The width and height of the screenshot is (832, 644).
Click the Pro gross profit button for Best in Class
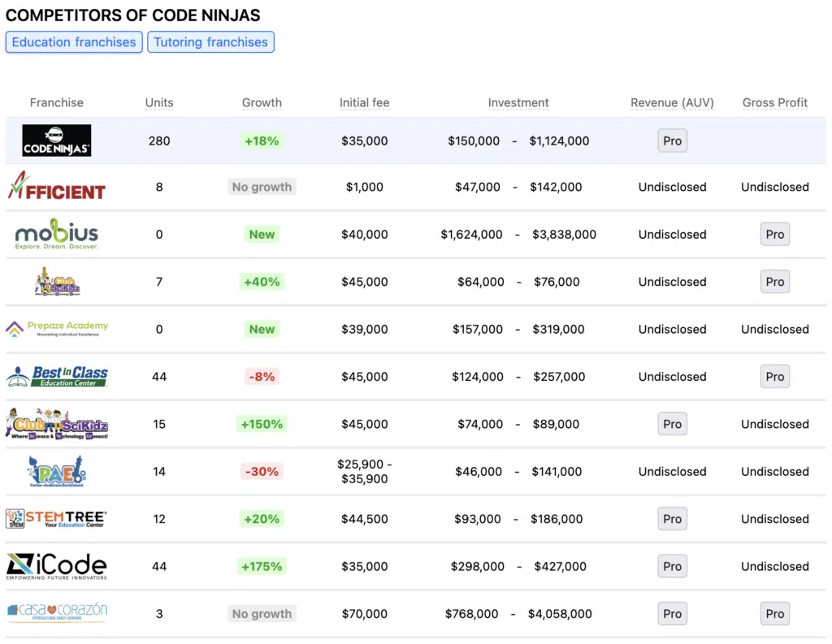pos(774,377)
